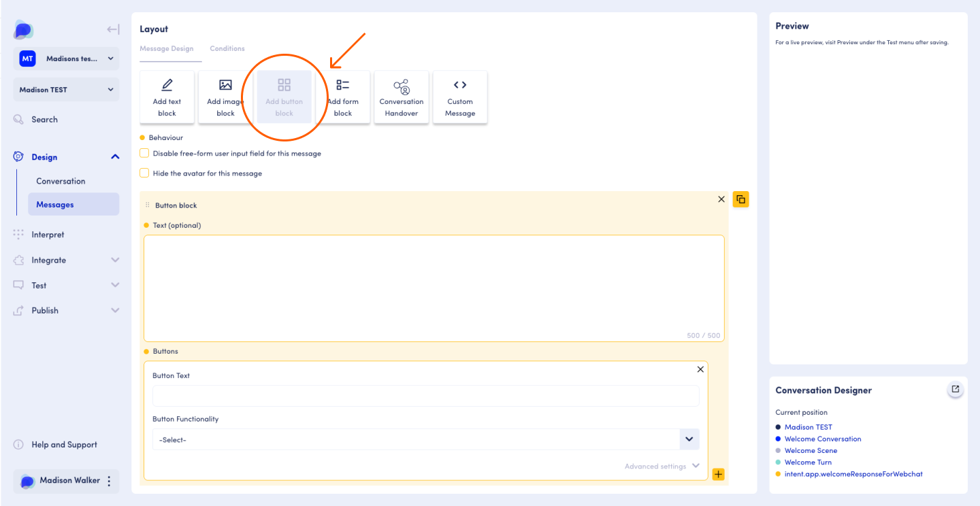
Task: Add a Conversation Handover block
Action: point(402,97)
